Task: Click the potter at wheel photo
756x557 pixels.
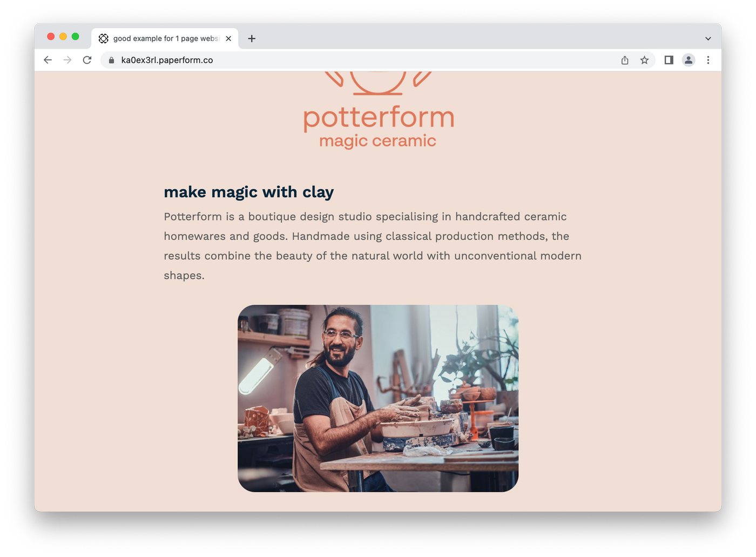Action: click(378, 398)
